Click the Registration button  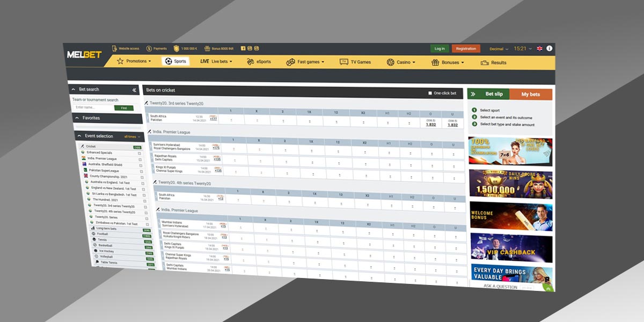pyautogui.click(x=466, y=48)
